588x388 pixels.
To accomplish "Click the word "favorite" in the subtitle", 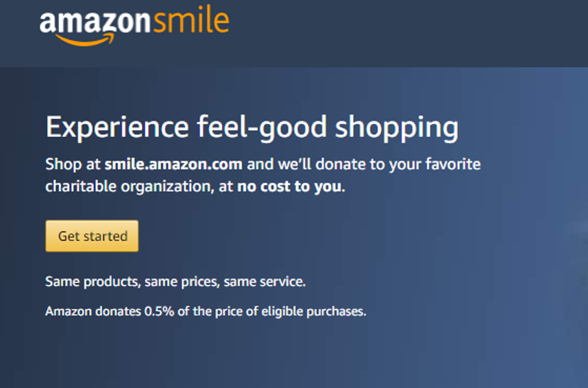I will coord(453,164).
